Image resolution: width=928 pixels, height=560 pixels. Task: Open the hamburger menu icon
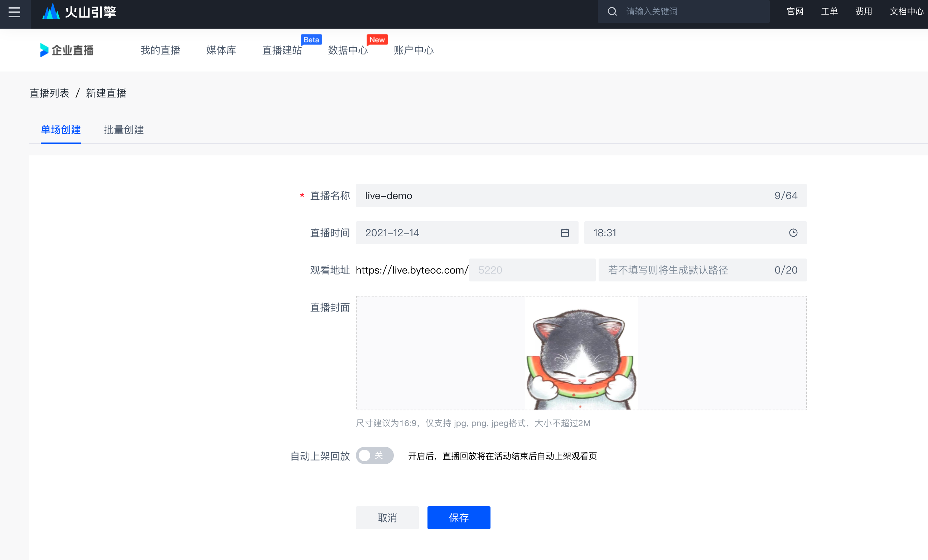pyautogui.click(x=14, y=12)
